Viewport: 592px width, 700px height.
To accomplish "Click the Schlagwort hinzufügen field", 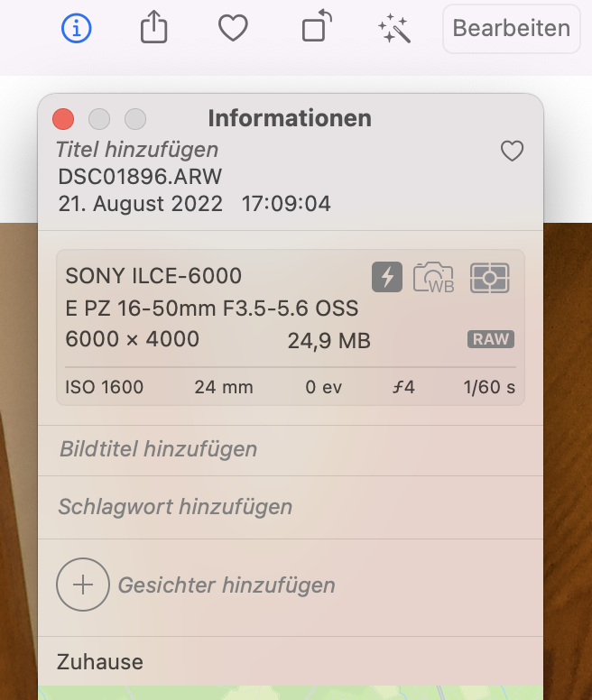I will [x=175, y=506].
